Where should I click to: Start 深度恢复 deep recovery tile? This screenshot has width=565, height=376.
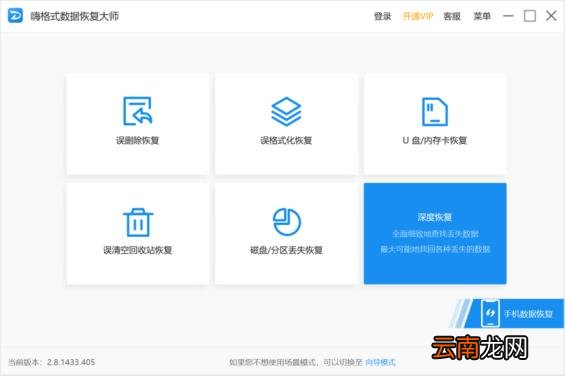point(435,233)
